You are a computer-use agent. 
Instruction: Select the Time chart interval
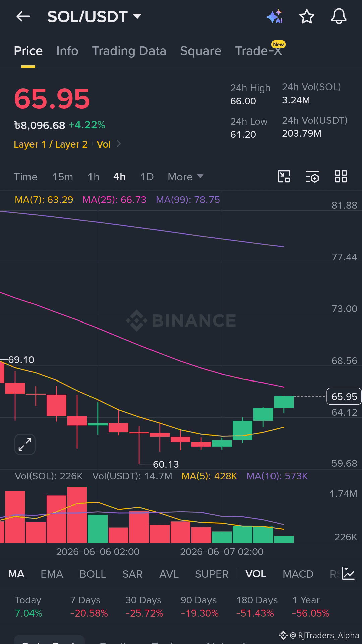[25, 177]
